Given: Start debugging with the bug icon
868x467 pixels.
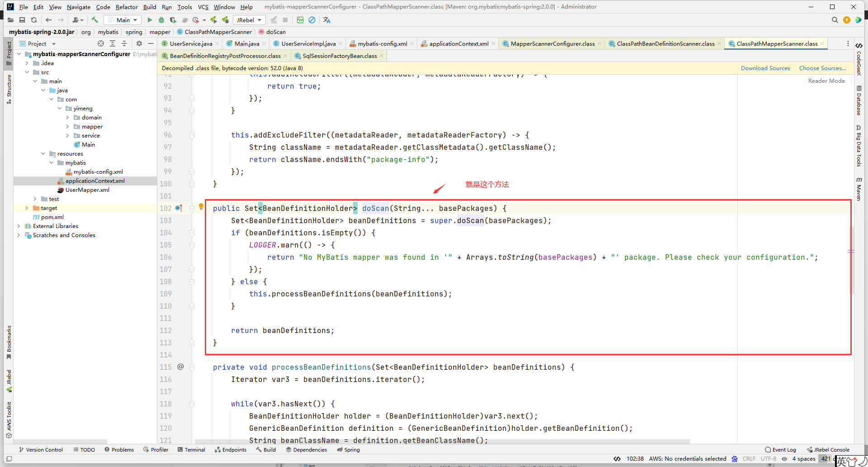Looking at the screenshot, I should tap(161, 20).
